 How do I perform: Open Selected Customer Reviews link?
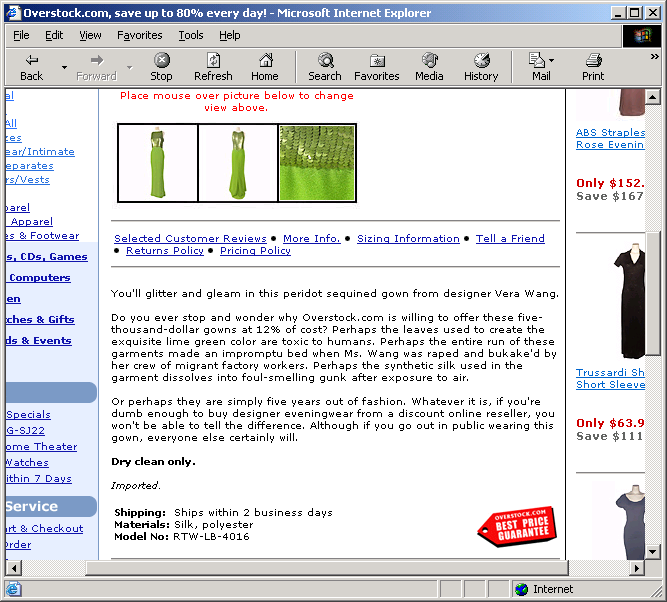pyautogui.click(x=190, y=239)
